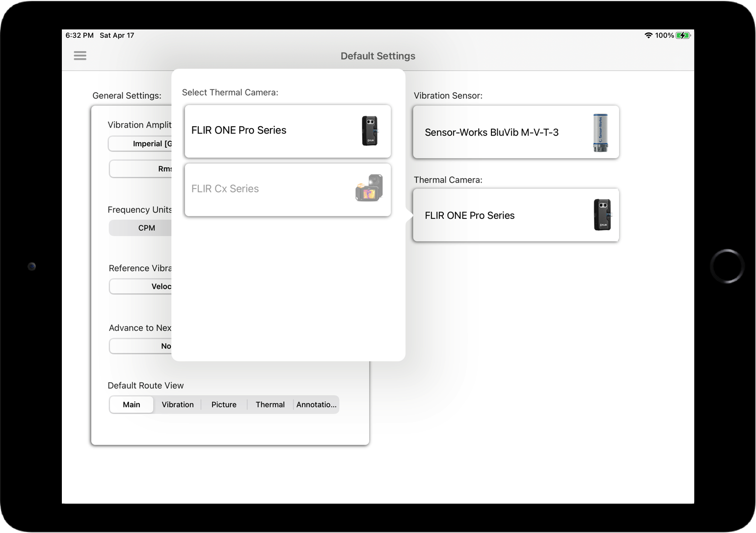The width and height of the screenshot is (756, 533).
Task: Open the Thermal Camera FLIR ONE Pro card
Action: point(516,215)
